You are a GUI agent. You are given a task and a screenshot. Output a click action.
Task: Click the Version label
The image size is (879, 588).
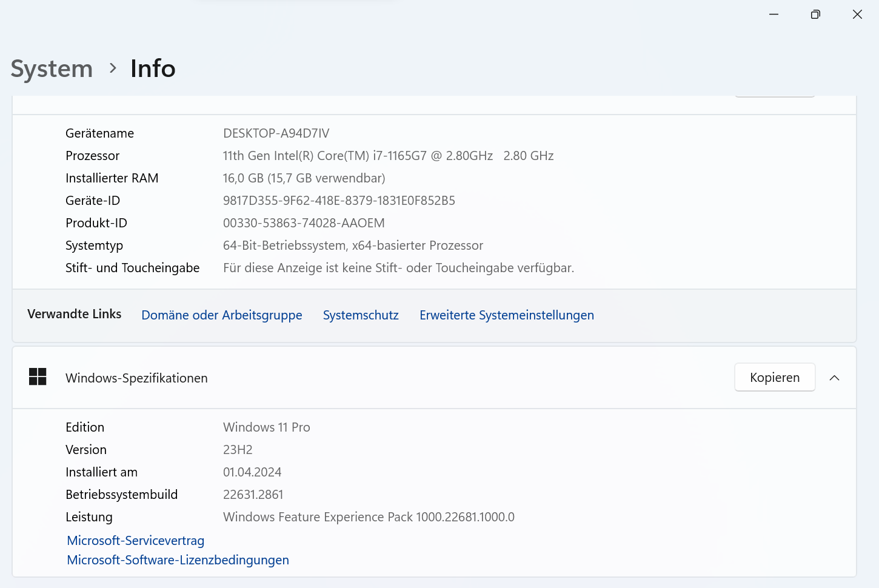[86, 450]
